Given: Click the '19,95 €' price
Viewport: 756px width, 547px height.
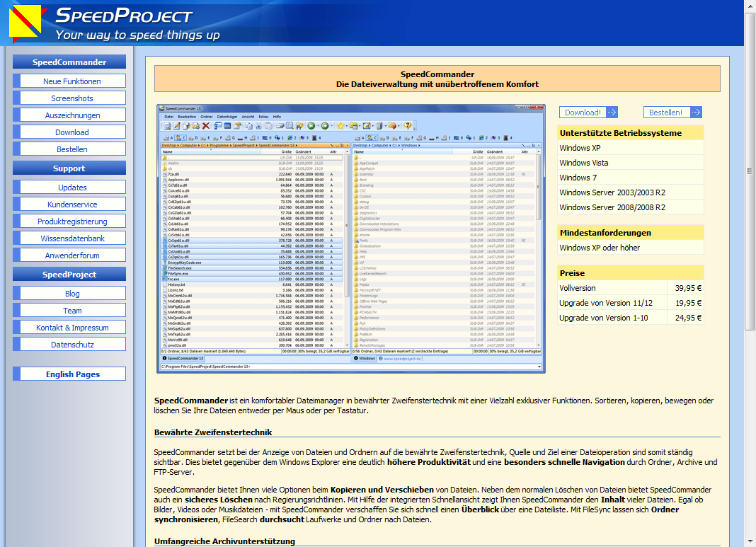Looking at the screenshot, I should (688, 303).
